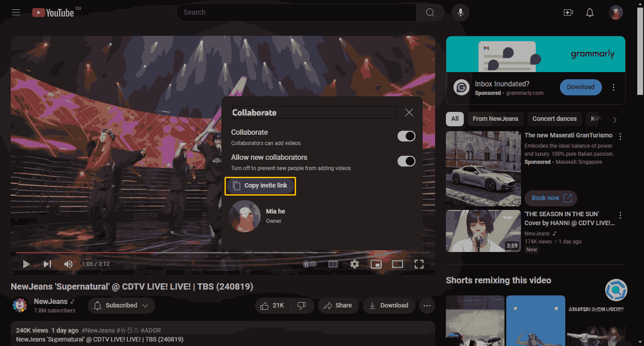This screenshot has width=644, height=346.
Task: Turn off Allow new collaborators switch
Action: pos(406,161)
